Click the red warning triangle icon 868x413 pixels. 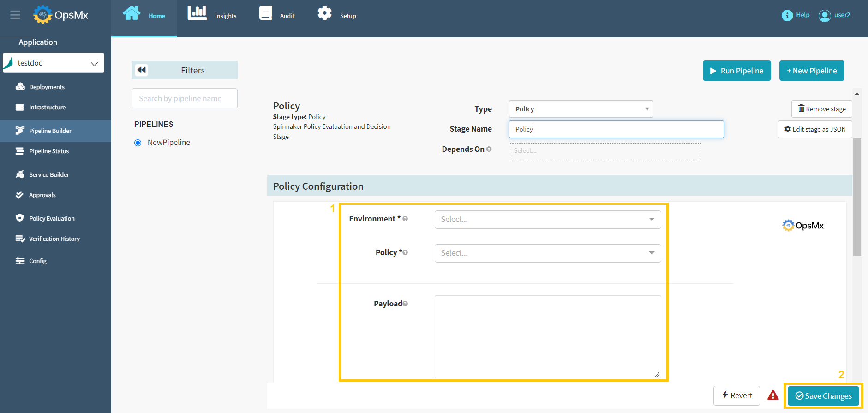coord(773,395)
